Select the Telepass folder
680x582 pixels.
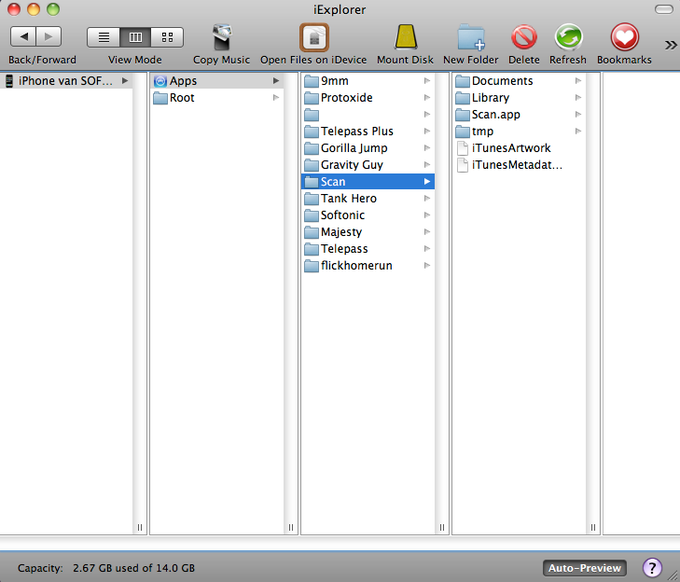point(368,248)
